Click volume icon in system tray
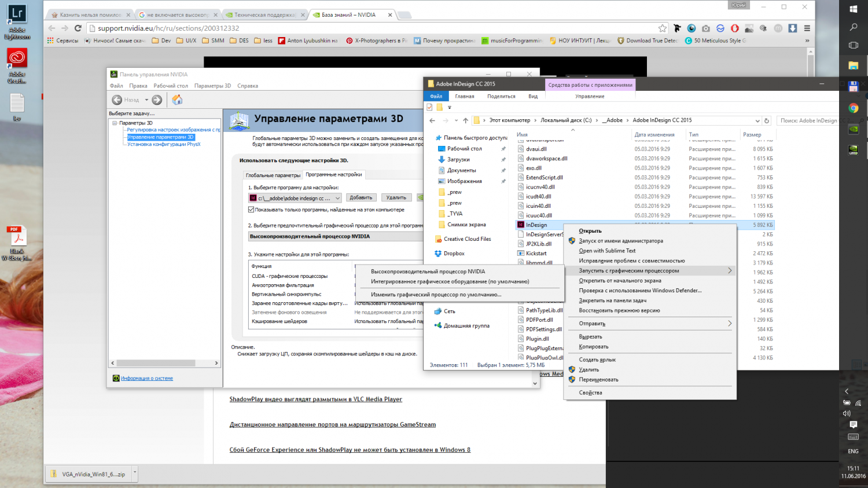 [x=847, y=413]
